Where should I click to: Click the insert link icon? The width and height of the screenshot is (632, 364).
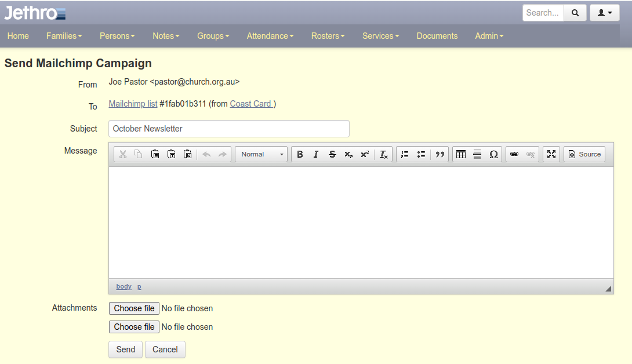[514, 154]
